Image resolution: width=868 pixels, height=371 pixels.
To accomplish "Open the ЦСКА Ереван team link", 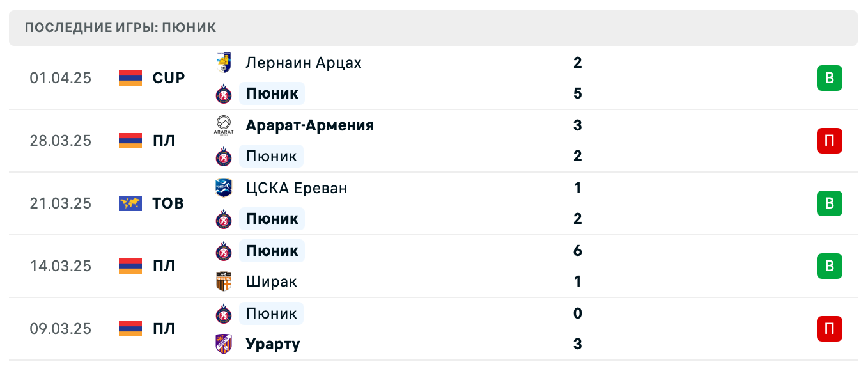I will point(297,188).
